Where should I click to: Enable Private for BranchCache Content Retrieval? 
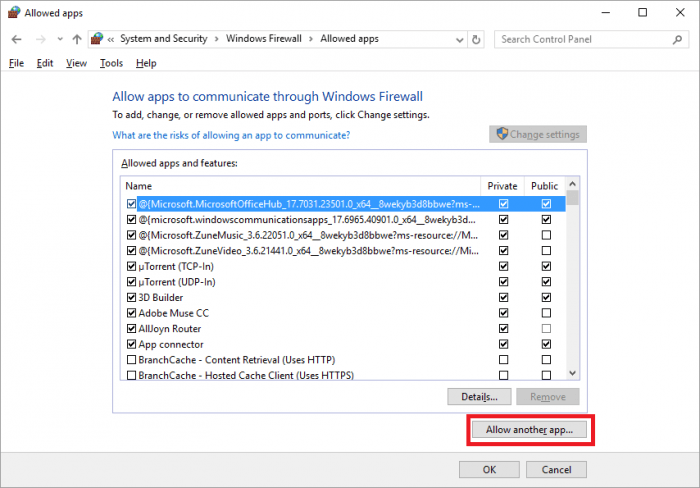504,360
